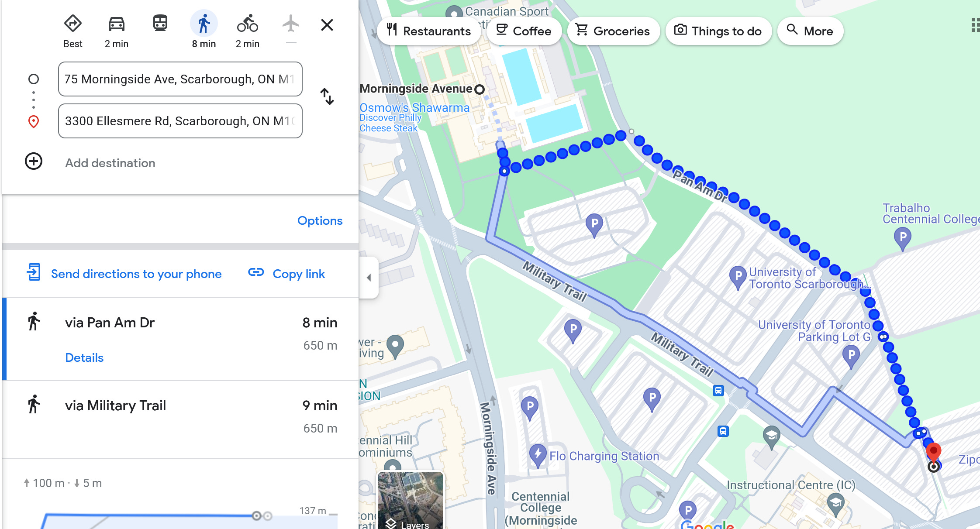Expand Details for Pan Am Dr route
The height and width of the screenshot is (529, 980).
[x=84, y=358]
